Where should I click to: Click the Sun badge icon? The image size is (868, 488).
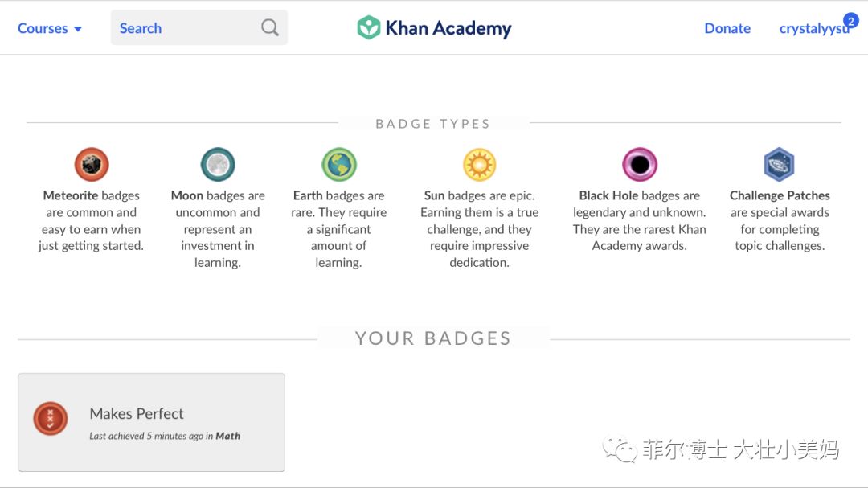pyautogui.click(x=479, y=165)
